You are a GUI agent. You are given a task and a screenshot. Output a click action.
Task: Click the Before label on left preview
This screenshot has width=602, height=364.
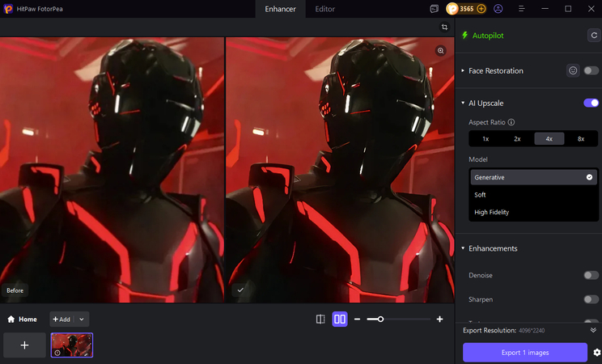(x=15, y=290)
